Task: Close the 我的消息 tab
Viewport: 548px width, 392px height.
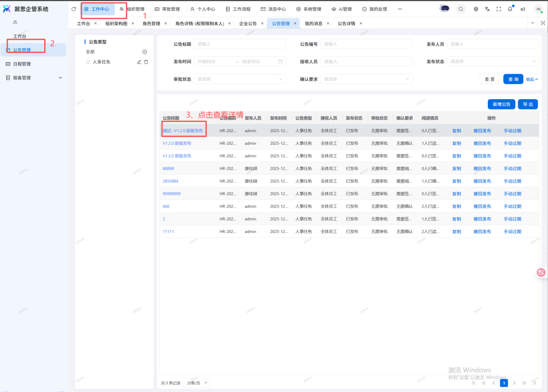Action: (x=328, y=23)
